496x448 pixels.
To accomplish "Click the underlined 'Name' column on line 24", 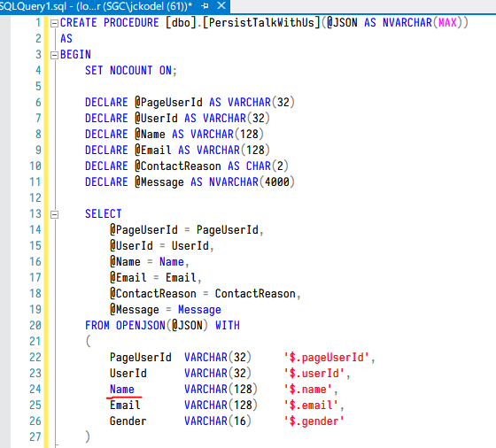I will click(x=122, y=390).
